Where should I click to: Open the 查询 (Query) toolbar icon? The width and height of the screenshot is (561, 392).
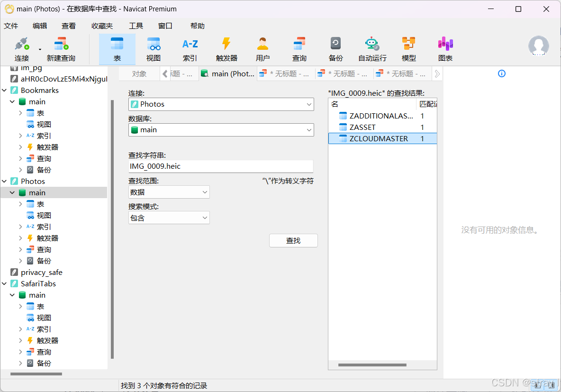tap(299, 49)
